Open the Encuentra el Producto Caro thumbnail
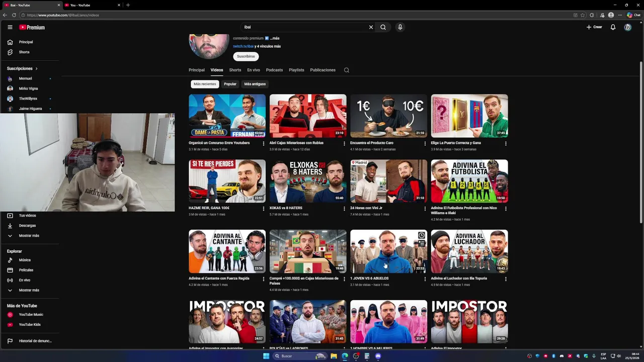The width and height of the screenshot is (644, 362). point(388,116)
